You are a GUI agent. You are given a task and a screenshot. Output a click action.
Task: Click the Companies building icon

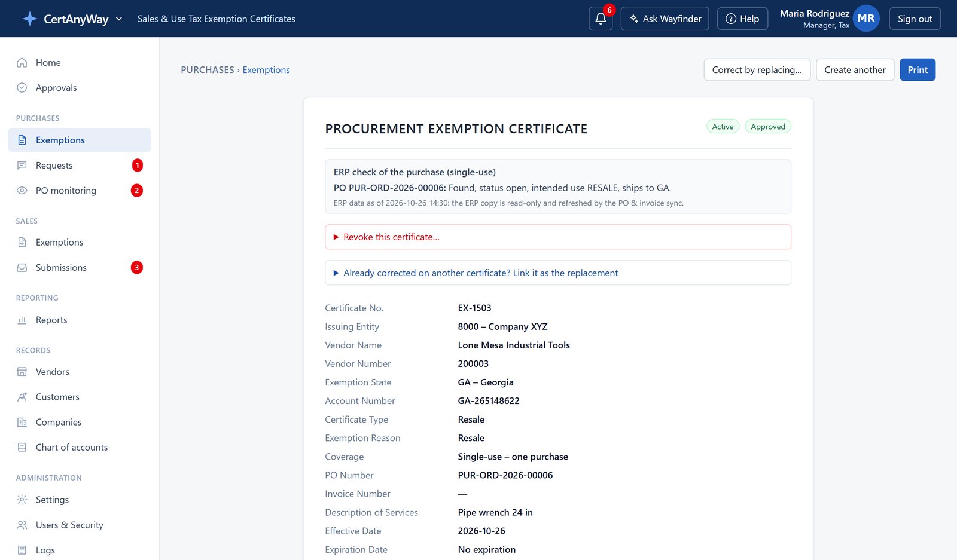click(x=22, y=422)
